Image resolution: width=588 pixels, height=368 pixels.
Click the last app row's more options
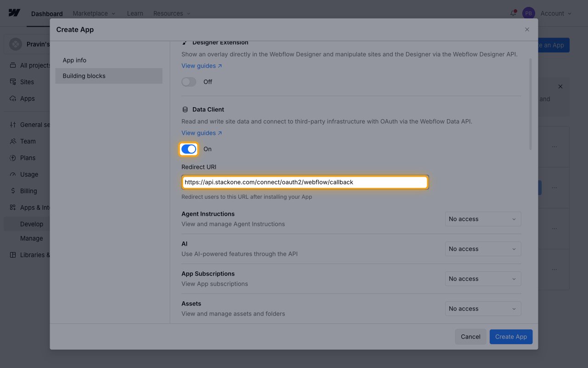click(554, 270)
